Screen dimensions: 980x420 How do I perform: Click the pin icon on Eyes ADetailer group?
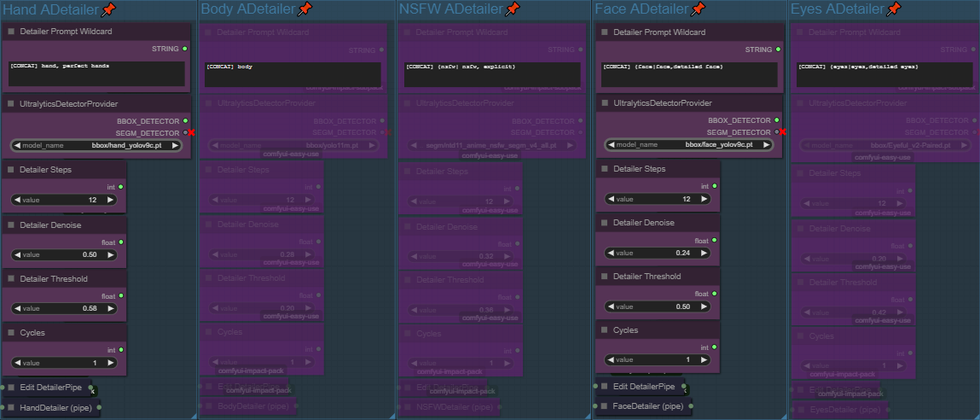(894, 9)
